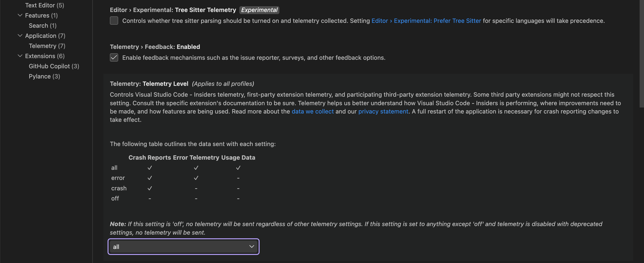The image size is (644, 263).
Task: Click the 'all' row label in table
Action: (114, 167)
